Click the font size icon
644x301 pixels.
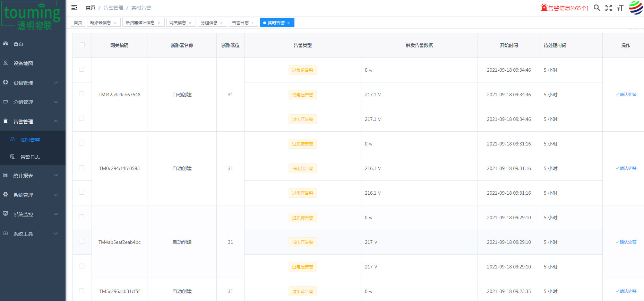point(620,8)
